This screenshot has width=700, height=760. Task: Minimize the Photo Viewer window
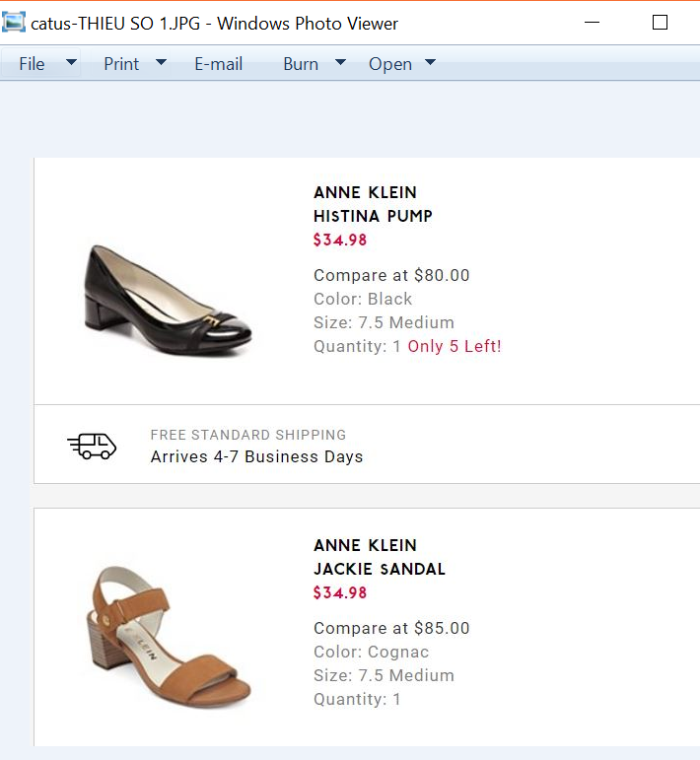point(593,22)
